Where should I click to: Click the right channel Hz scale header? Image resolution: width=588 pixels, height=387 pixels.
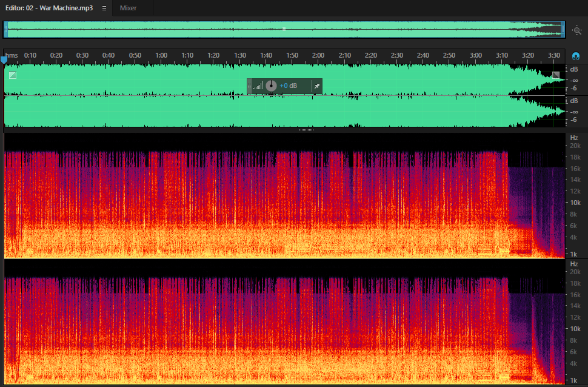(573, 264)
